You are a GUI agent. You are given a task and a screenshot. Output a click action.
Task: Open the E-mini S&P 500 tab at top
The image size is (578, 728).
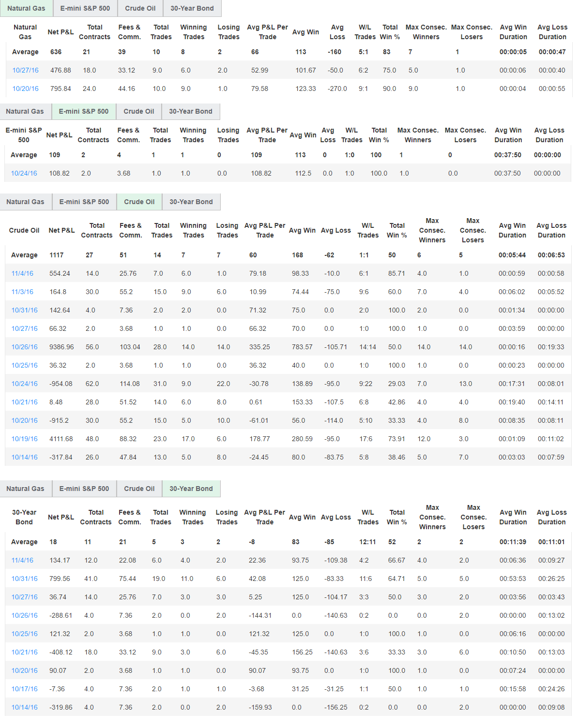tap(85, 8)
